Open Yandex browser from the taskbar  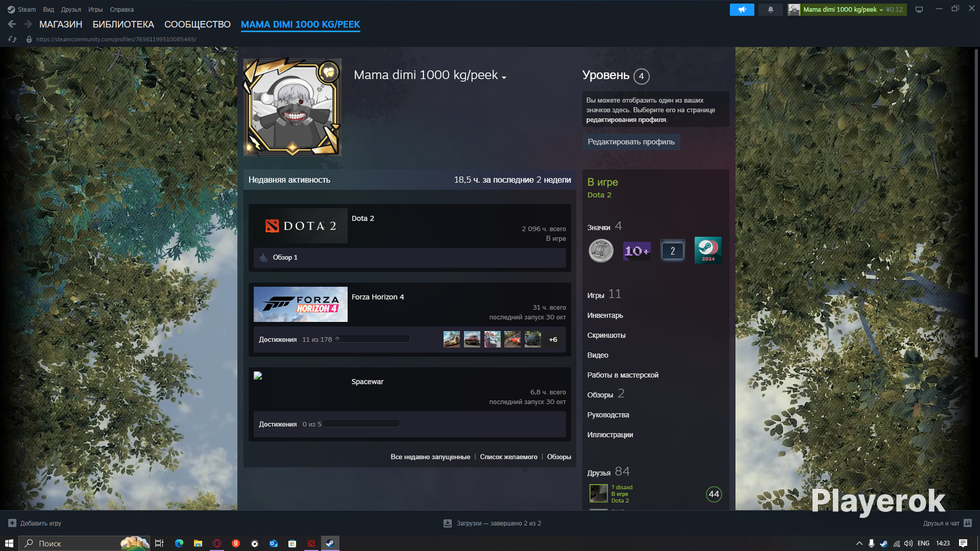[236, 543]
